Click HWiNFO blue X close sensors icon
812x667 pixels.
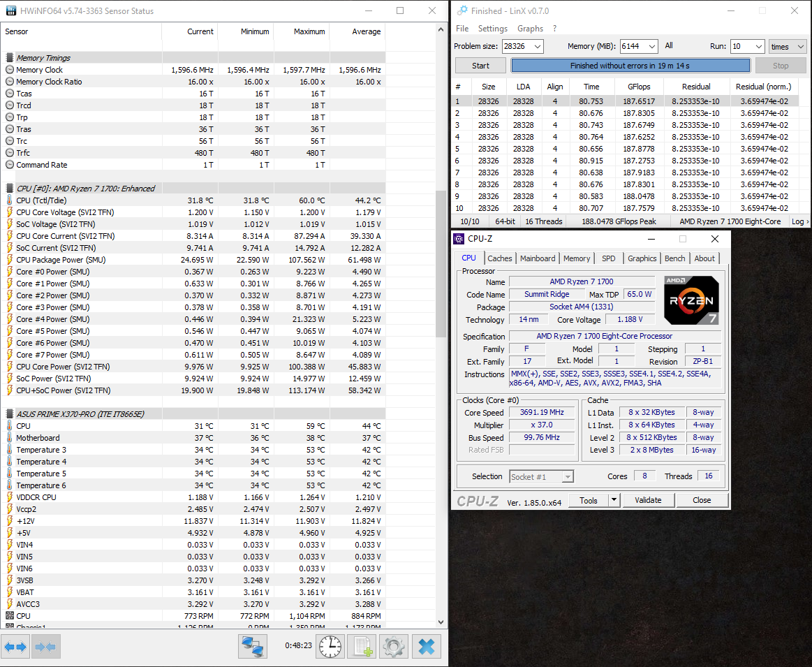427,647
